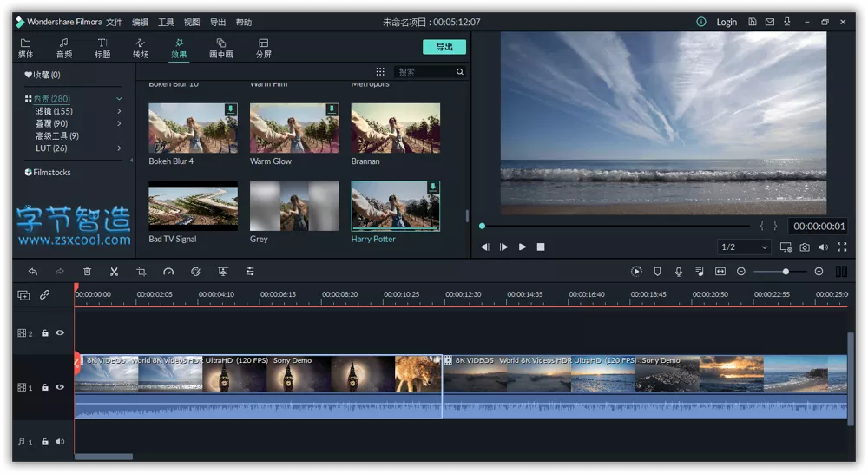The height and width of the screenshot is (474, 868).
Task: Click the green 导出 export button
Action: 444,47
